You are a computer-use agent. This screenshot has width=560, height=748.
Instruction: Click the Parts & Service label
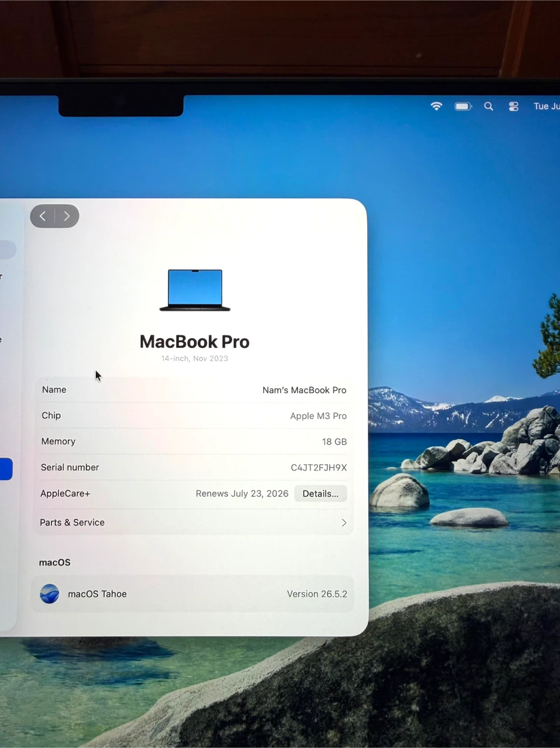click(x=72, y=522)
